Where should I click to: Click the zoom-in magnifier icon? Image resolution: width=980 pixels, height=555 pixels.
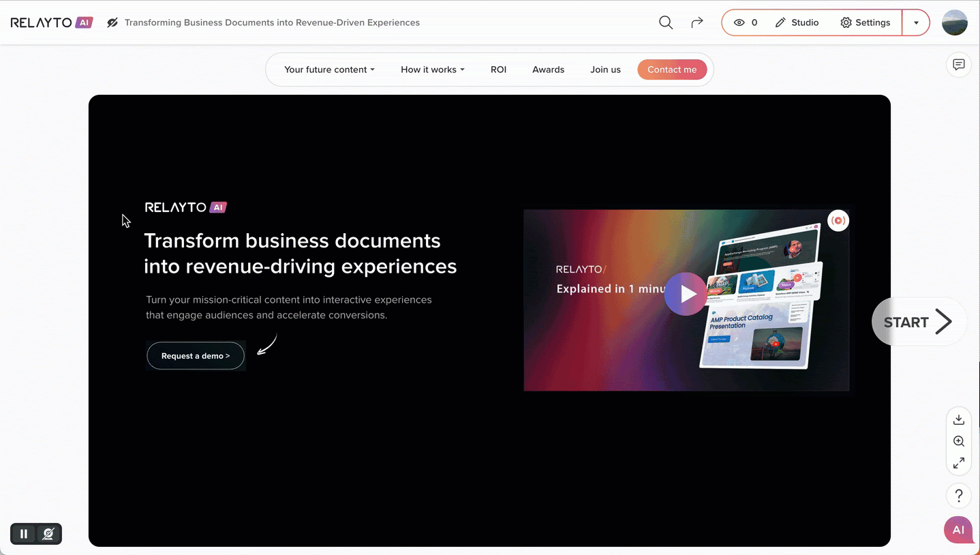(958, 441)
